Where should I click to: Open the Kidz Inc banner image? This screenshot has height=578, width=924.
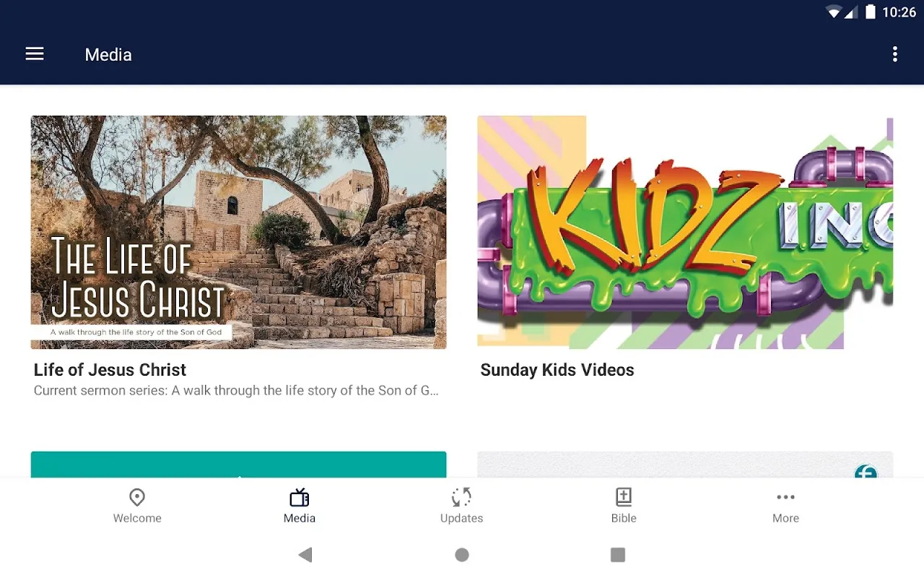click(x=685, y=232)
